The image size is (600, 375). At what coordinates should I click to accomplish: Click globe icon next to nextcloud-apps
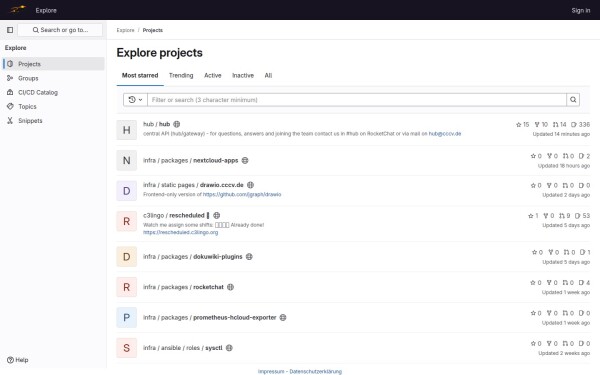(x=245, y=160)
